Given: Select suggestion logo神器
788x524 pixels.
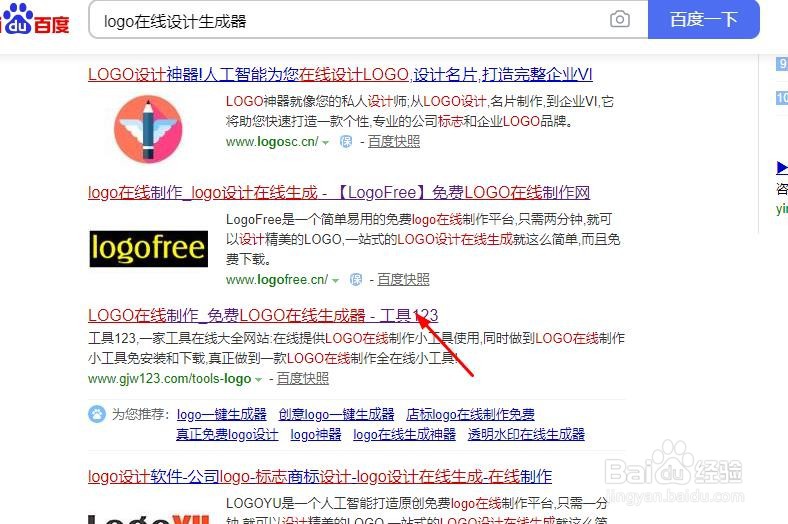Looking at the screenshot, I should tap(316, 435).
